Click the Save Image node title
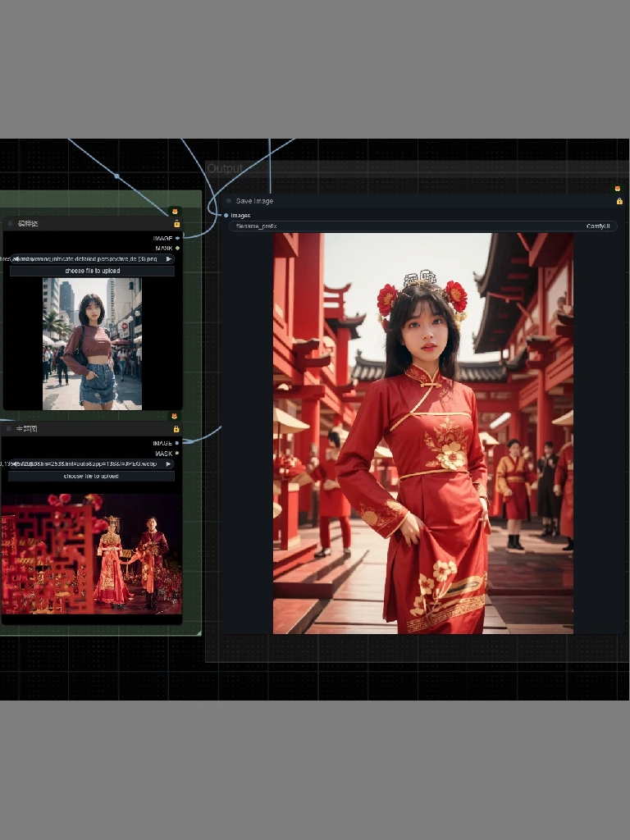This screenshot has width=630, height=840. point(254,201)
